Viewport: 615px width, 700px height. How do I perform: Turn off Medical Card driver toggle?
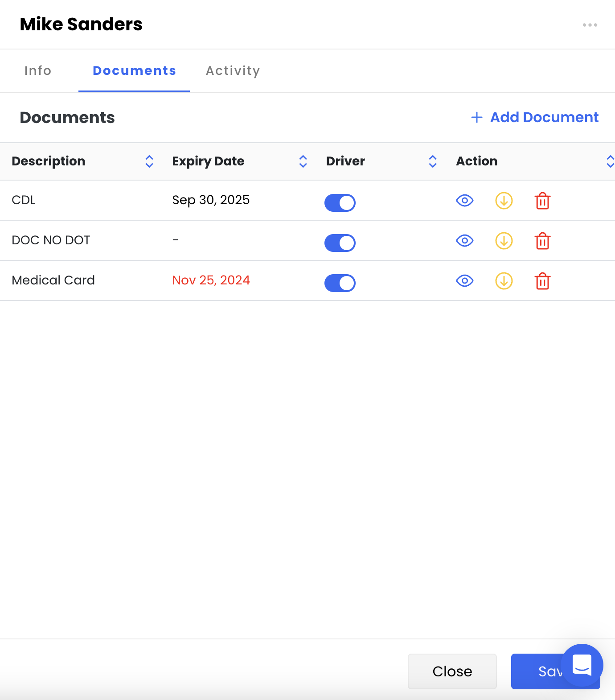[340, 283]
